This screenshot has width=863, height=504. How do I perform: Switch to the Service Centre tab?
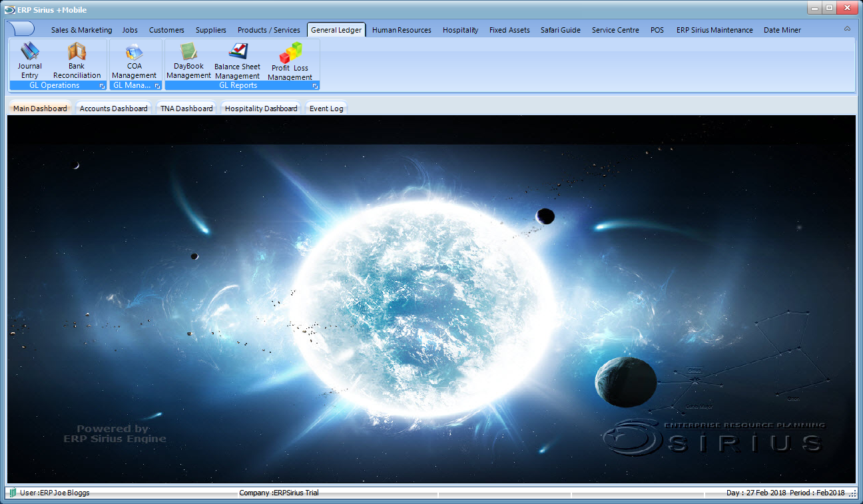pos(615,30)
